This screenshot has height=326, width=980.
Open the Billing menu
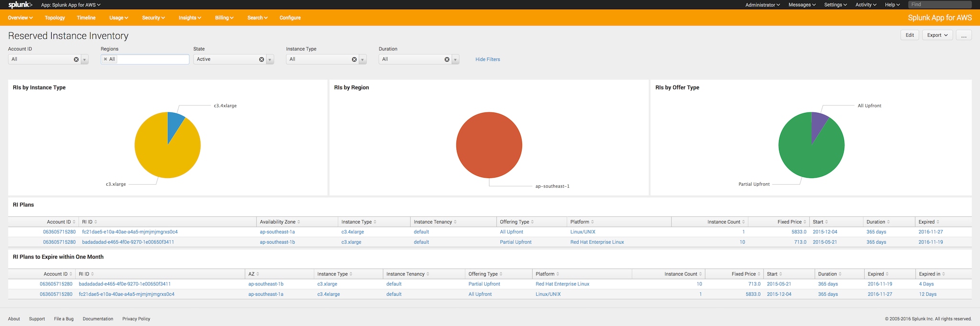coord(224,18)
